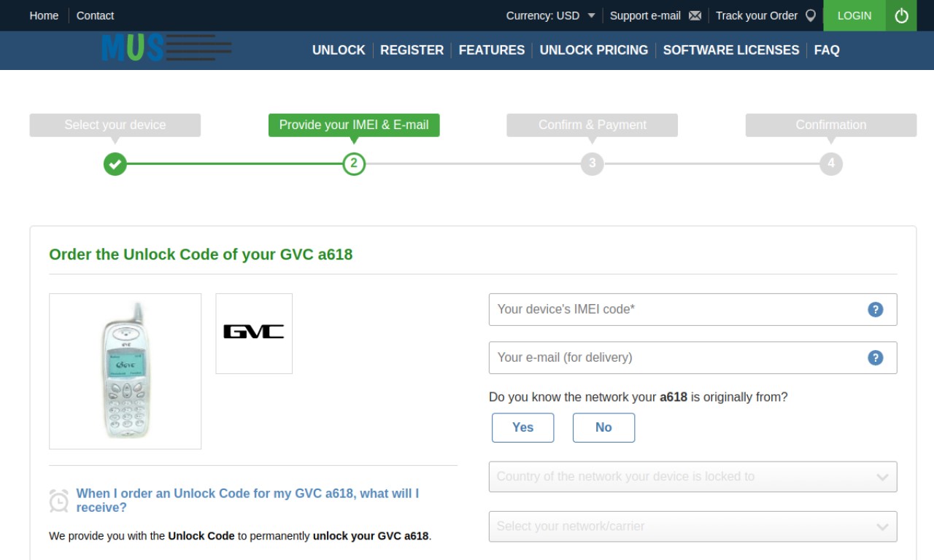Open the IMEI code help question icon

point(876,309)
